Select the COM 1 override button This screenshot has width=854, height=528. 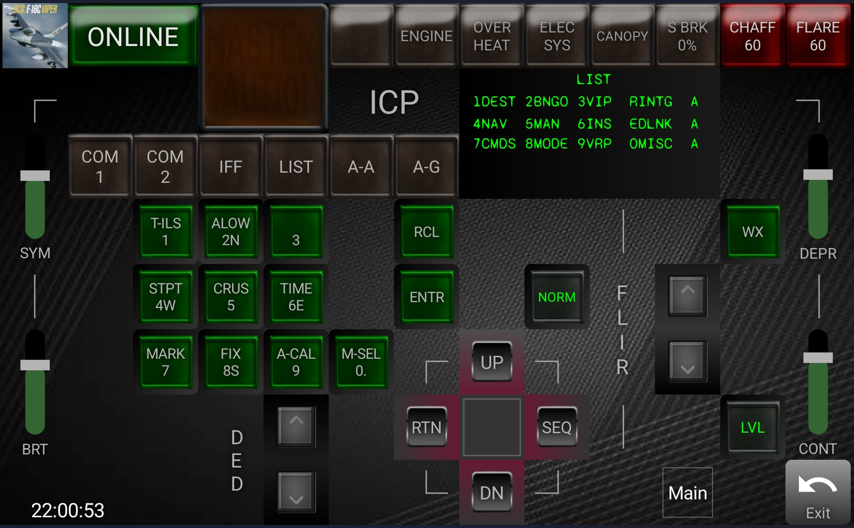(x=100, y=167)
